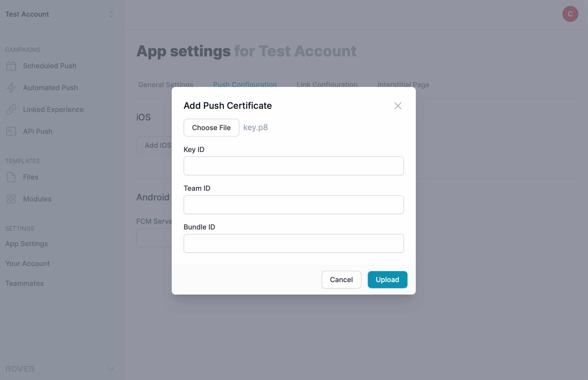Screen dimensions: 588x380
Task: Switch to the Push Configuration tab
Action: click(x=245, y=84)
